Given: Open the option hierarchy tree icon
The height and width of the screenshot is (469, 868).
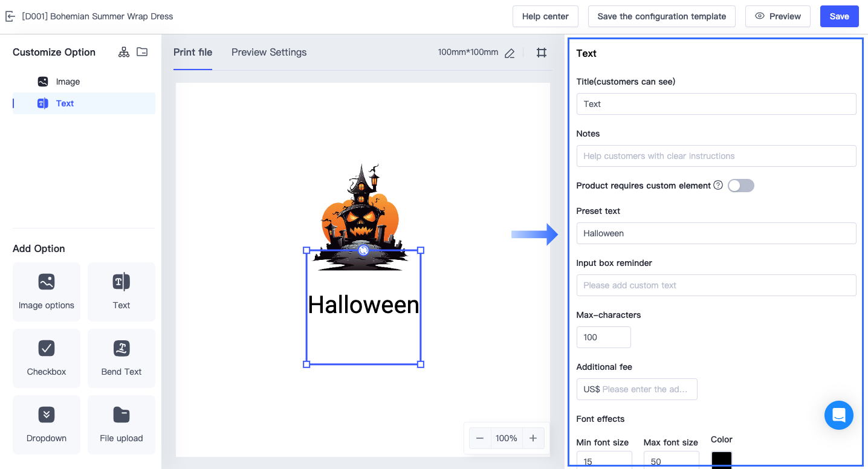Looking at the screenshot, I should point(124,52).
